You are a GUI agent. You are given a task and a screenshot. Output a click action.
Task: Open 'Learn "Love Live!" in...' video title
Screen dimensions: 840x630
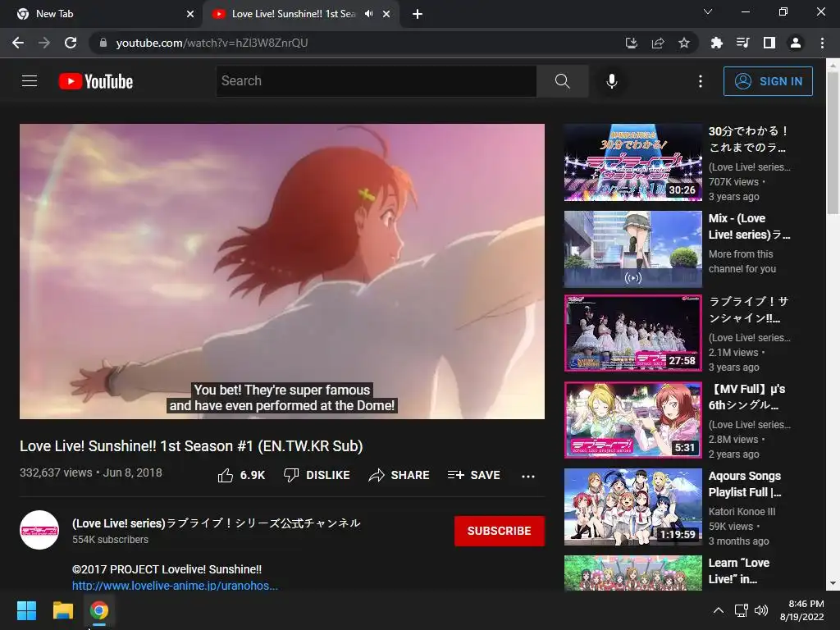pyautogui.click(x=739, y=571)
